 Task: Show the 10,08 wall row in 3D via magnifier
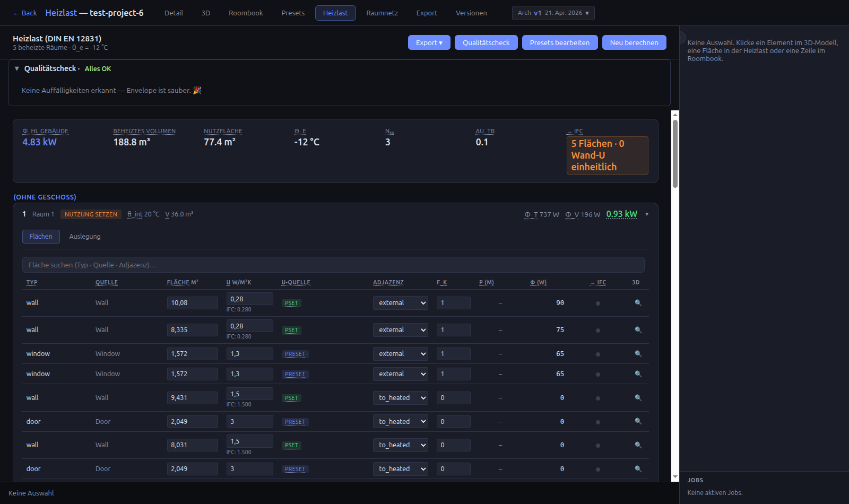pos(638,303)
